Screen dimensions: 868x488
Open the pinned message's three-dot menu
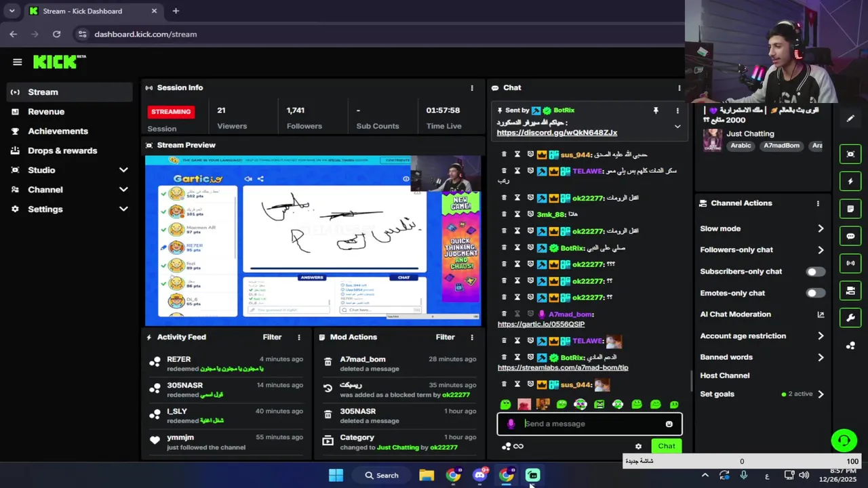coord(677,110)
